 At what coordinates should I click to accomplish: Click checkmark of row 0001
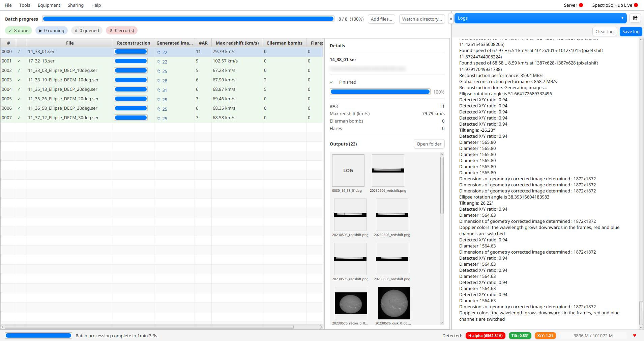click(x=19, y=61)
